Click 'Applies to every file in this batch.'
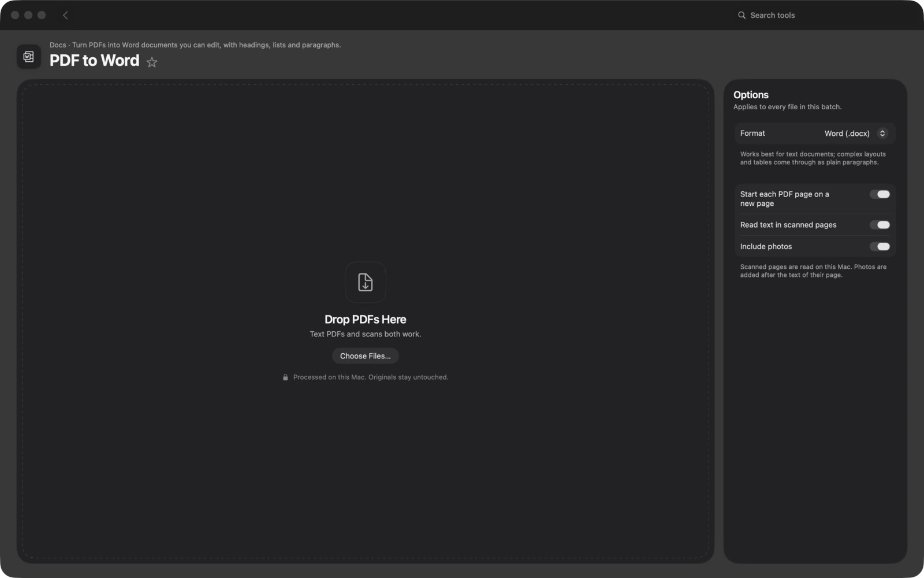 click(x=787, y=107)
